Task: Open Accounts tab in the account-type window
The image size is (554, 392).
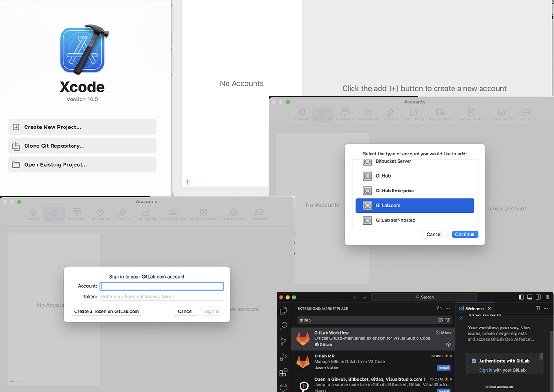Action: (x=323, y=115)
